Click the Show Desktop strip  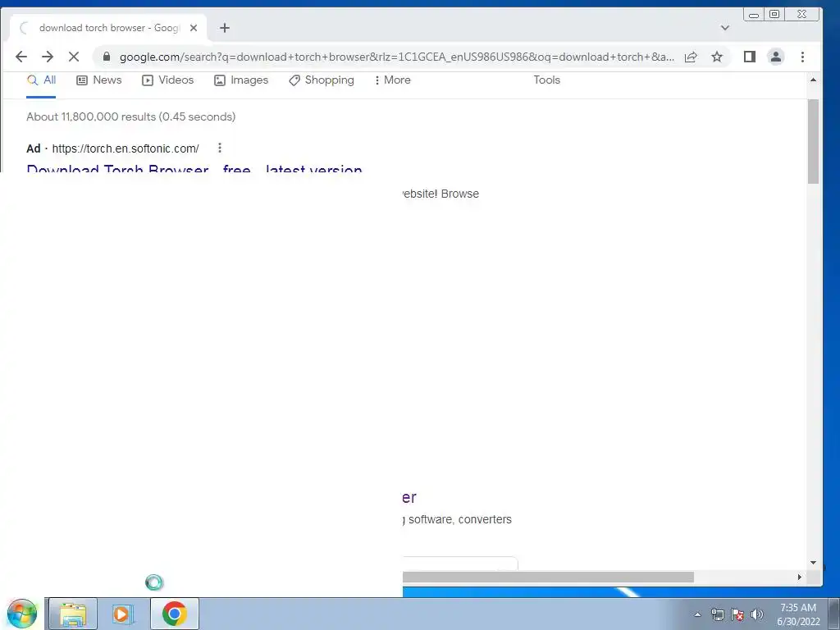833,614
